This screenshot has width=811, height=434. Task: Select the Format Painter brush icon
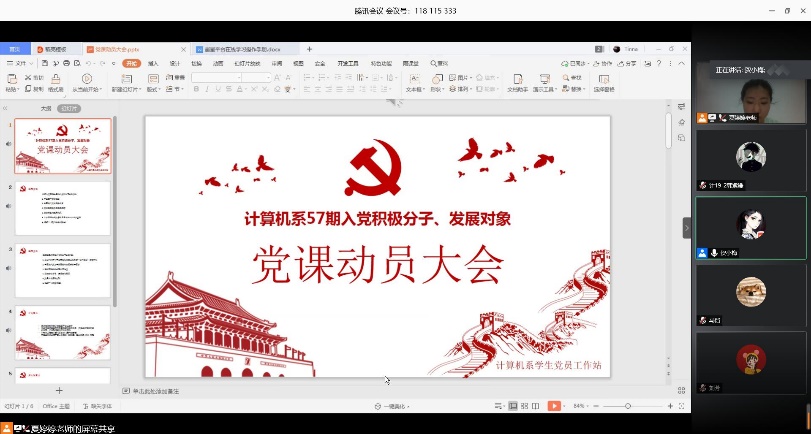tap(55, 79)
